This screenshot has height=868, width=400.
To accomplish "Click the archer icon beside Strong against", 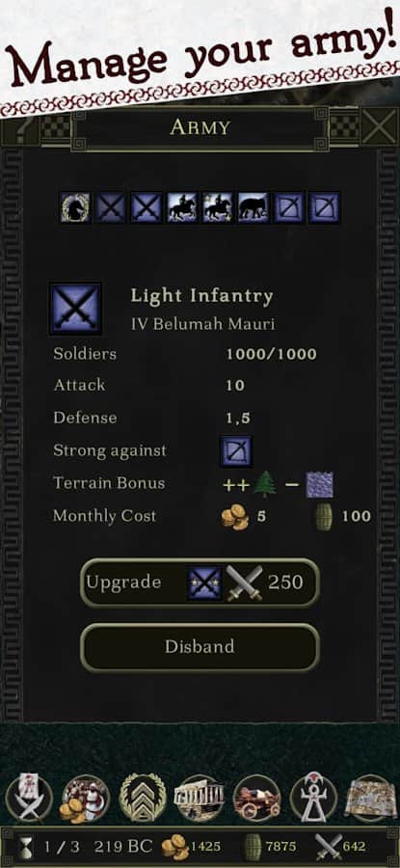I will coord(236,451).
